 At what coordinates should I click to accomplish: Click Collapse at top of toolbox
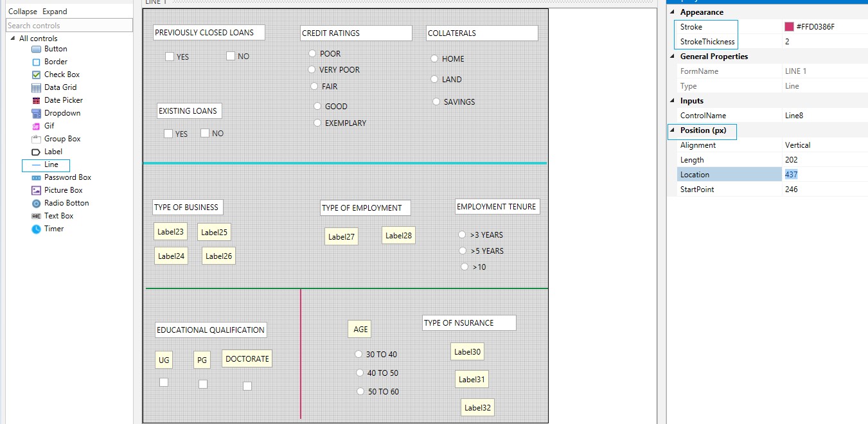coord(22,12)
